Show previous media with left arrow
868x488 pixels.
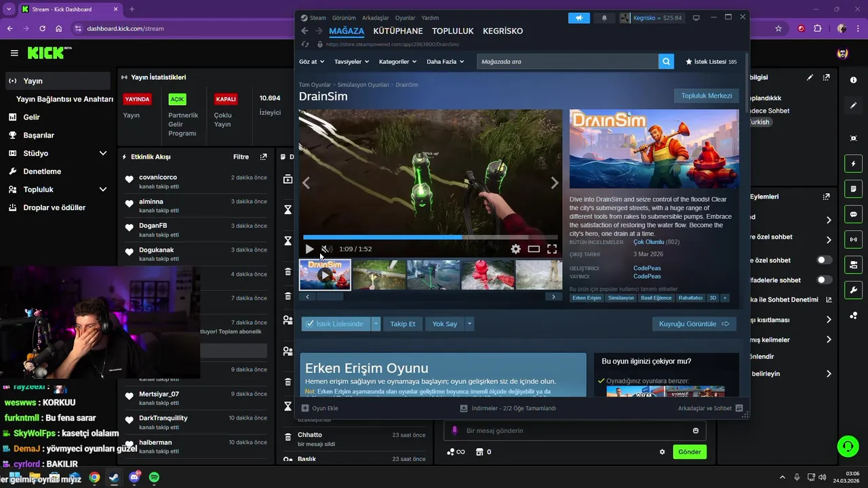pyautogui.click(x=306, y=183)
